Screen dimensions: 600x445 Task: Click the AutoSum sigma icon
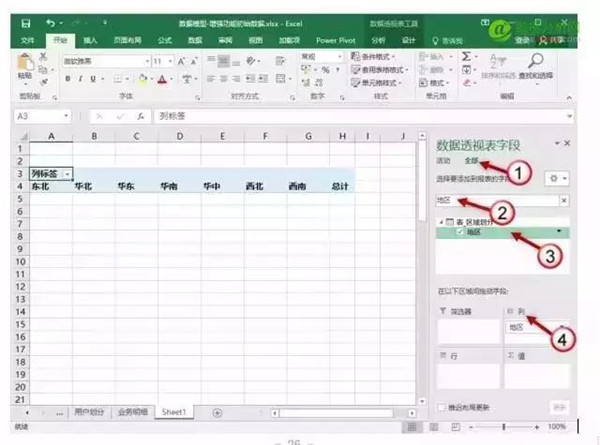(x=466, y=57)
